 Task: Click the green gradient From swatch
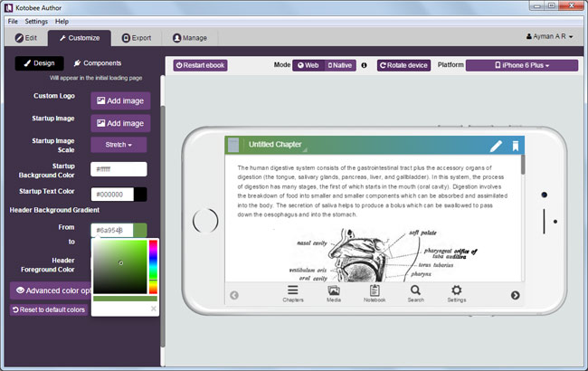[140, 231]
